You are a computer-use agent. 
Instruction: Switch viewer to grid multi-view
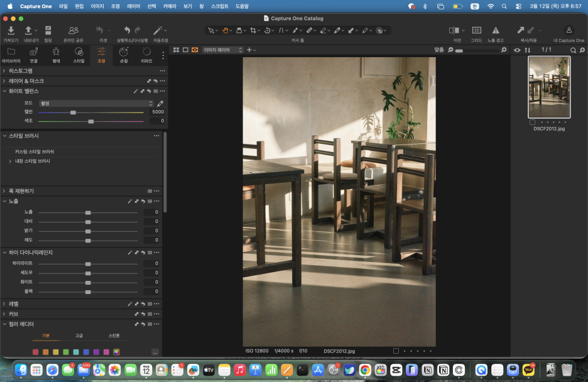pos(176,50)
